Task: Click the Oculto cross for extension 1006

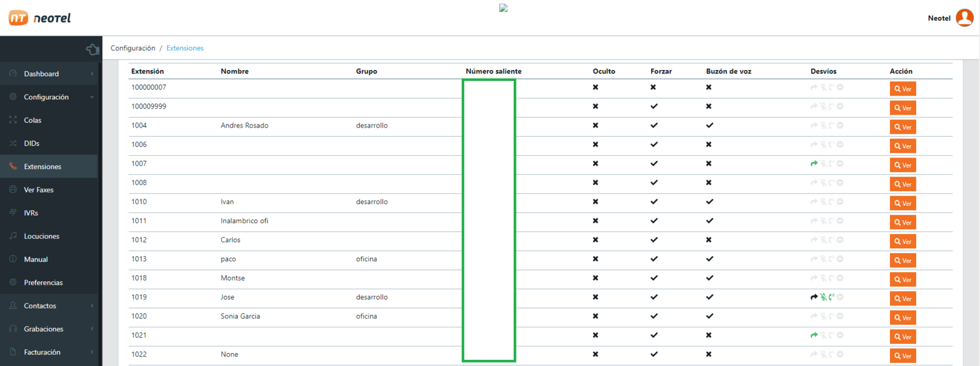Action: pos(595,145)
